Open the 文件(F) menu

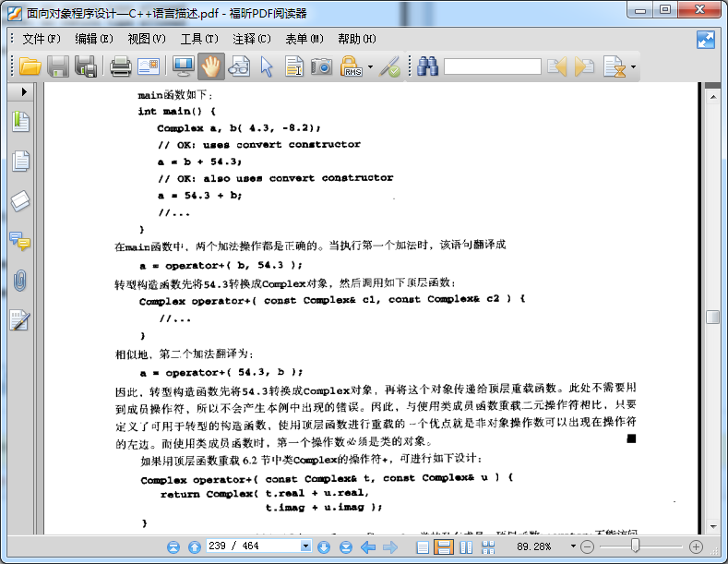tap(42, 39)
